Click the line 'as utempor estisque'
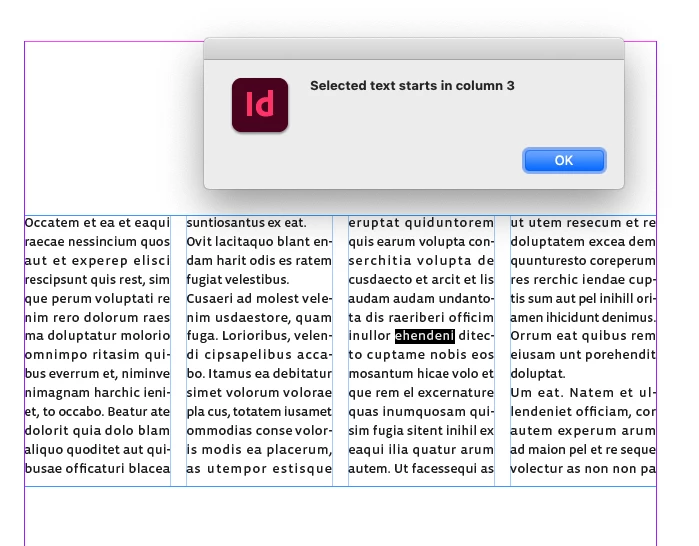The image size is (699, 546). tap(259, 468)
